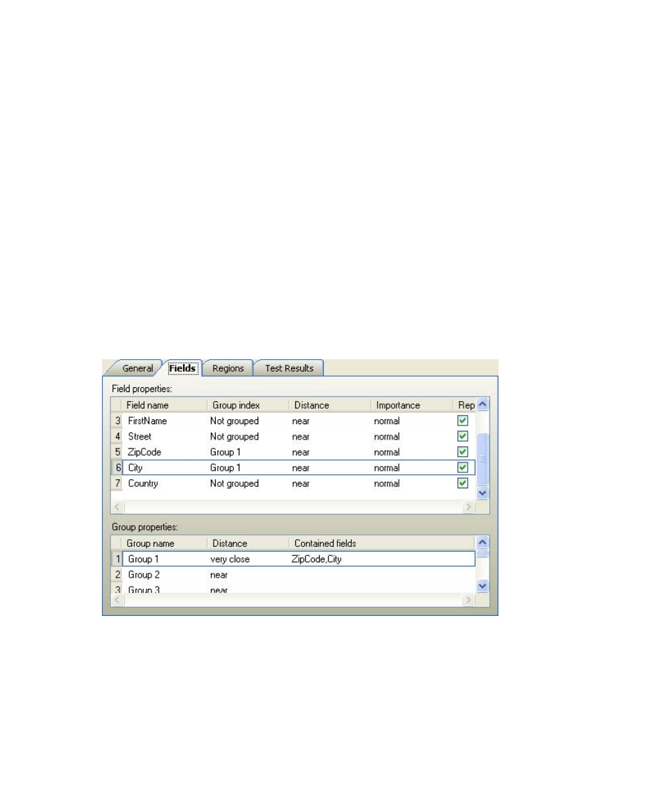Open the Regions tab
This screenshot has height=812, width=666.
228,368
